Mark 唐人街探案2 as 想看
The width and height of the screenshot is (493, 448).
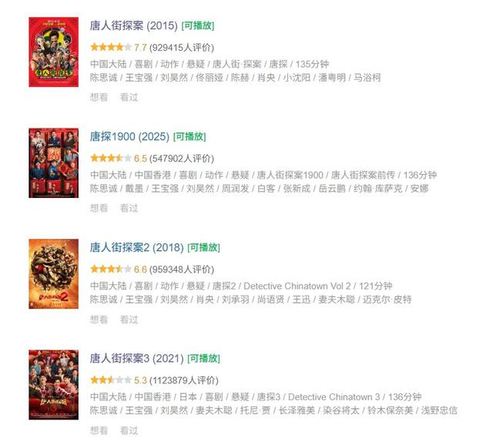pos(99,319)
